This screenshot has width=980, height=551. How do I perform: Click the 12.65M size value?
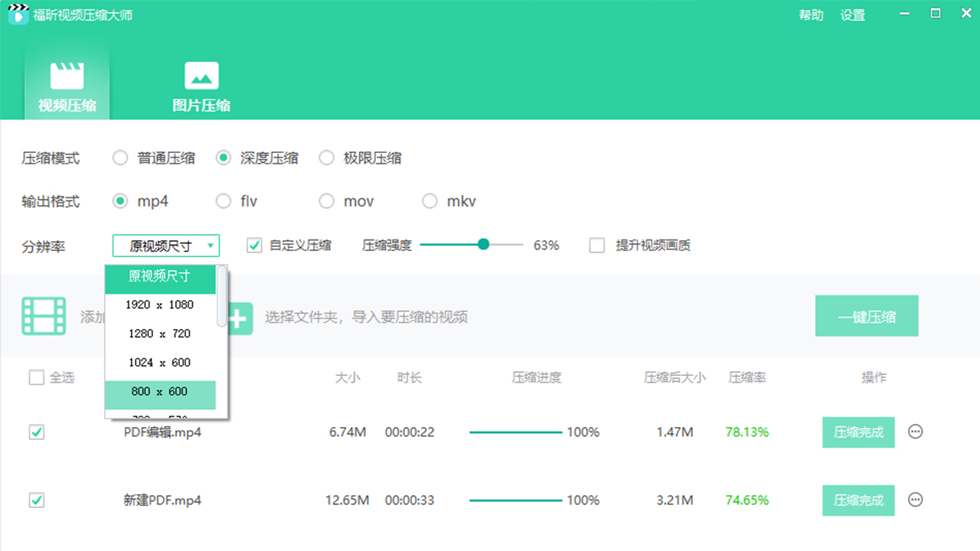tap(347, 500)
